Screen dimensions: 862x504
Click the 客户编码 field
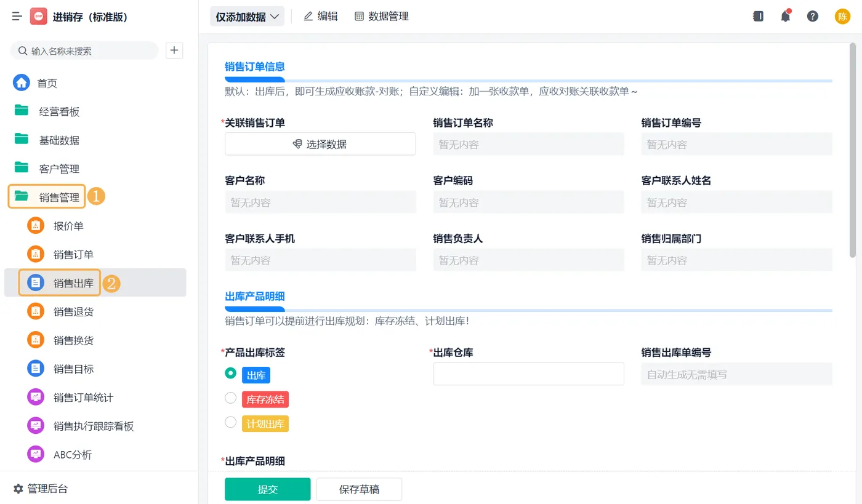point(528,202)
